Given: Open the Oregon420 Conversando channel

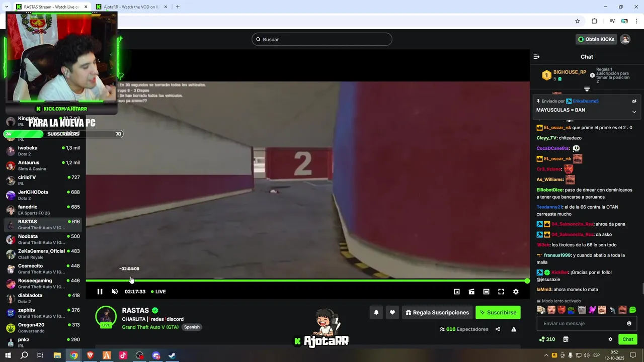Looking at the screenshot, I should 43,328.
